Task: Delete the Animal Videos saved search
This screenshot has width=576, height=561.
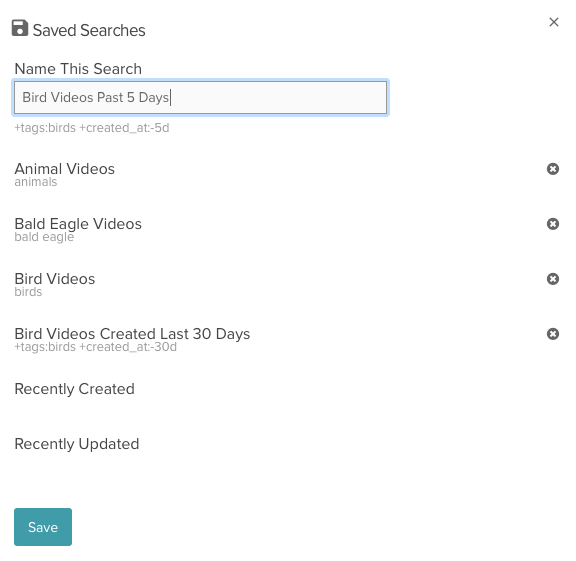Action: 552,169
